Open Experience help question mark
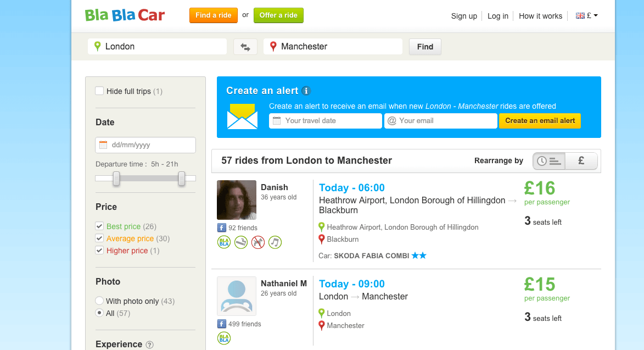Image resolution: width=644 pixels, height=350 pixels. 149,345
